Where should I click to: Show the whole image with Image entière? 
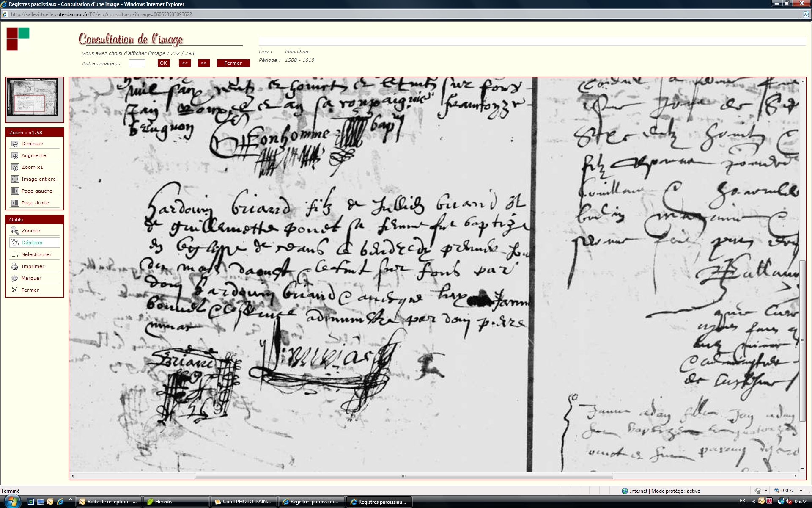15,179
